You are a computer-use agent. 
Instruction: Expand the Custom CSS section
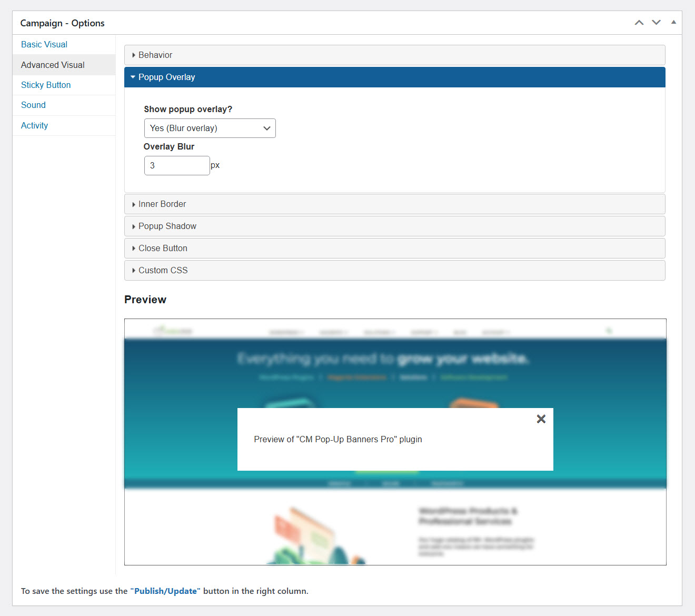click(394, 270)
